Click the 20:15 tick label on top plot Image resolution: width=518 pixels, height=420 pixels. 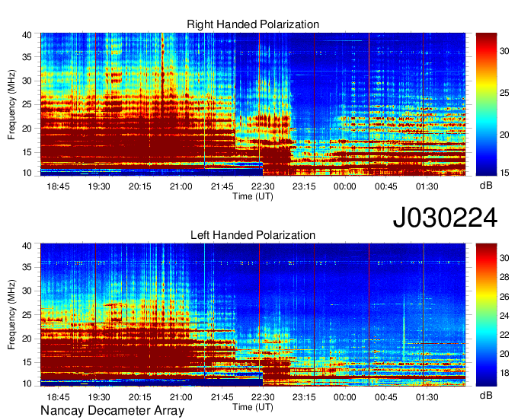tap(139, 186)
